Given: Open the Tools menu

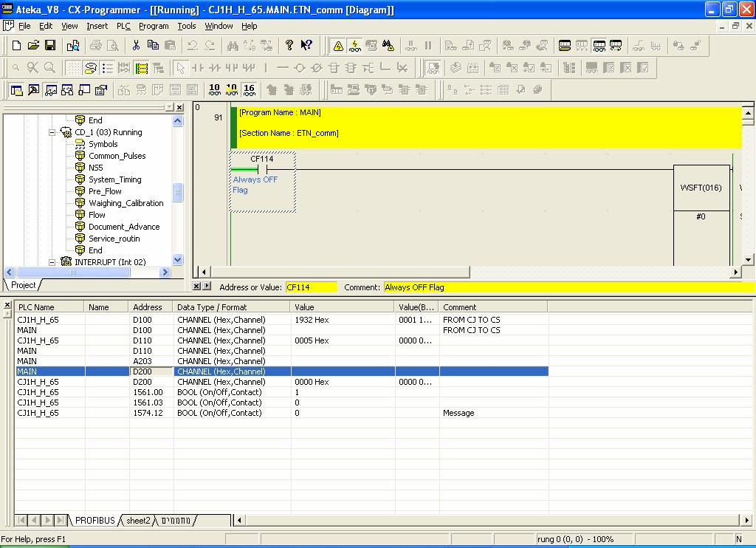Looking at the screenshot, I should tap(187, 26).
